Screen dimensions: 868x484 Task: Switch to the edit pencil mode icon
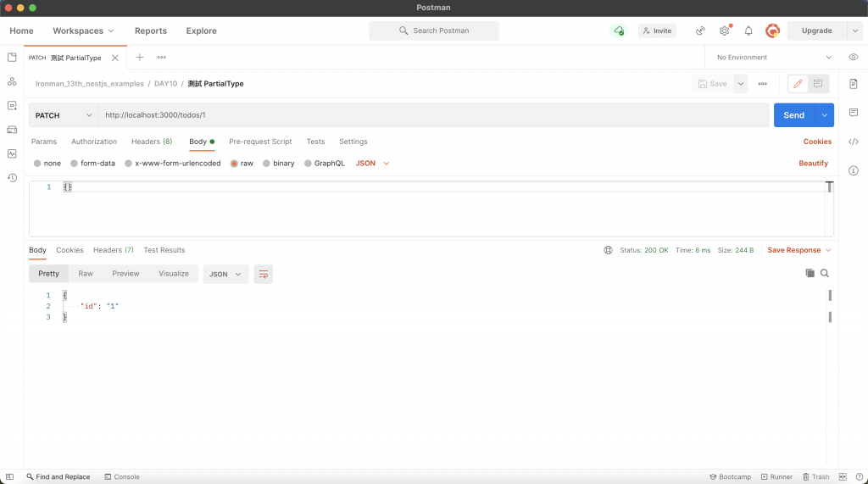point(798,84)
